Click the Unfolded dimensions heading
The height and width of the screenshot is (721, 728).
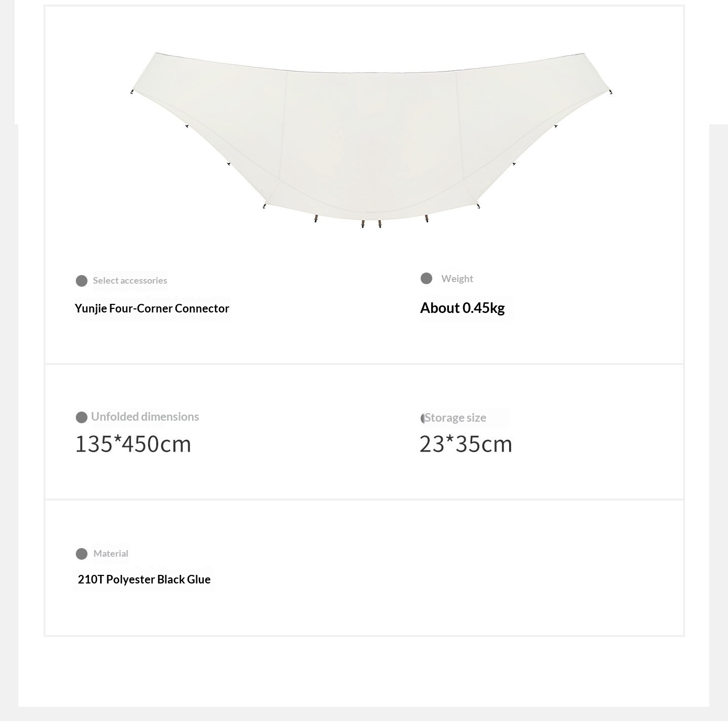point(145,417)
